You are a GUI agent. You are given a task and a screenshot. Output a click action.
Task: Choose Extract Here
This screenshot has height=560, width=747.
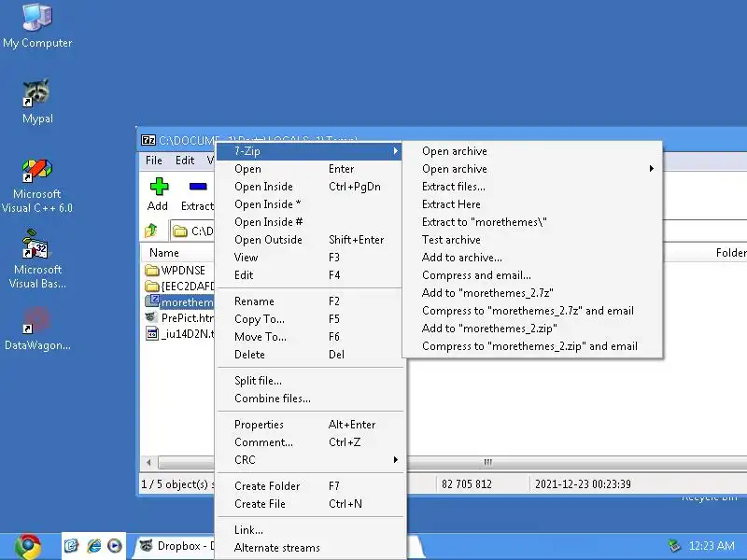tap(532, 203)
